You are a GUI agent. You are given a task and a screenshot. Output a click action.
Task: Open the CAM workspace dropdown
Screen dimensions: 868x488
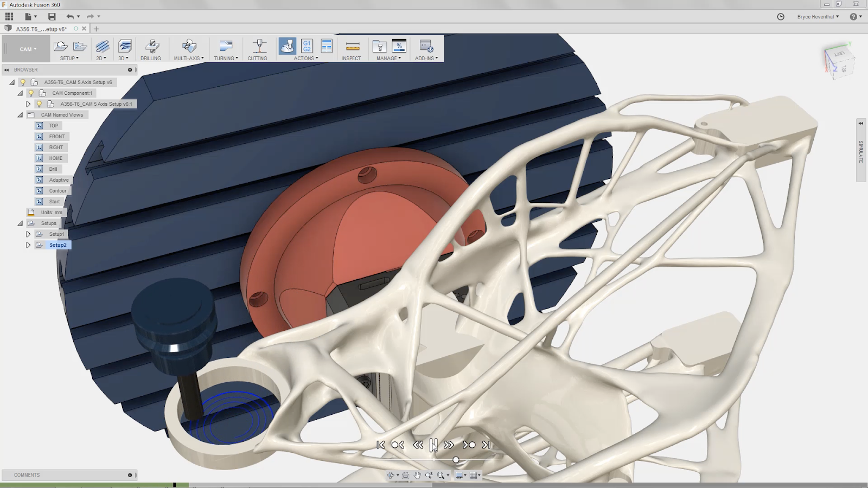pos(28,49)
